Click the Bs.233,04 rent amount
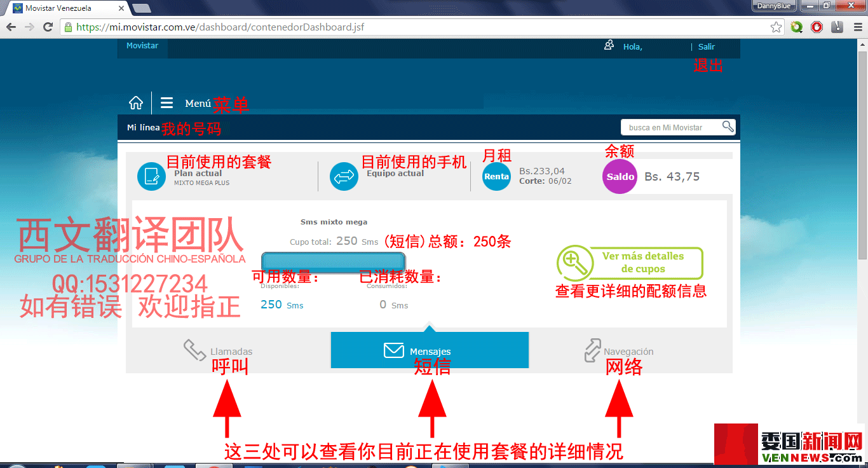Screen dimensions: 868x468 [x=542, y=171]
